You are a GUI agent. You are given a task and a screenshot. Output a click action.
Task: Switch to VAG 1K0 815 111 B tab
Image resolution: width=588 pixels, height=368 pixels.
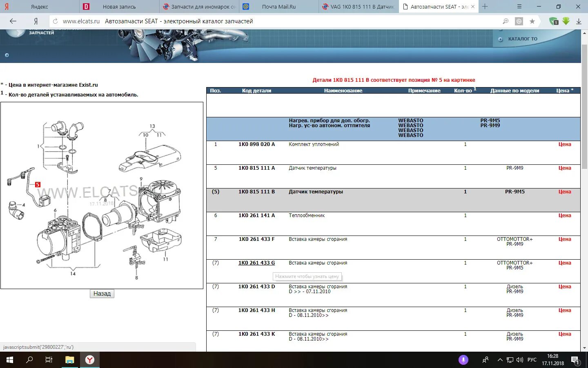(358, 7)
